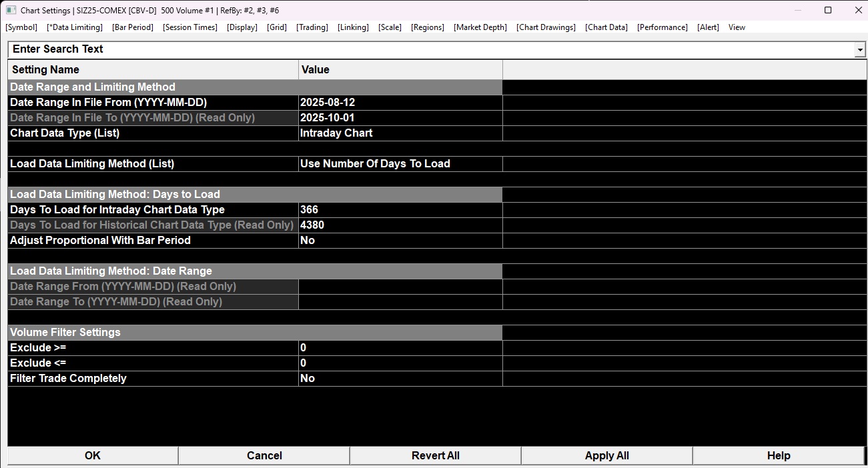Screen dimensions: 868x468
Task: Select the Chart Data Type (List) label
Action: pyautogui.click(x=153, y=133)
